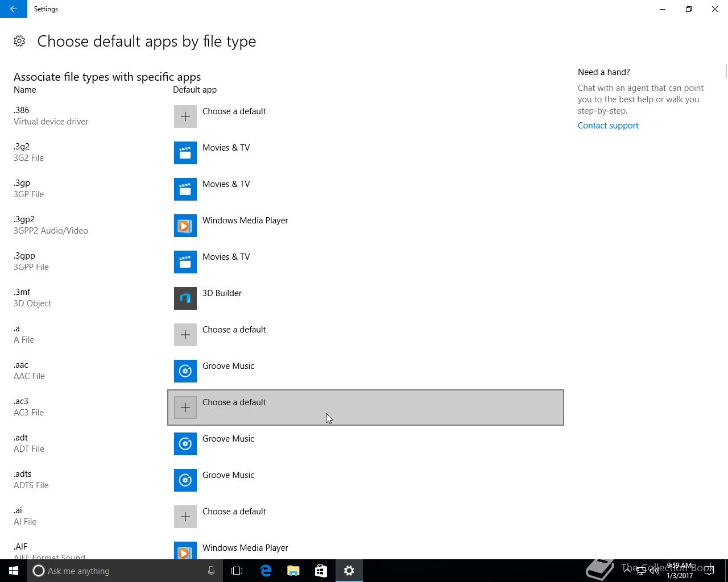Click the Default app column header
This screenshot has width=728, height=582.
[x=195, y=90]
